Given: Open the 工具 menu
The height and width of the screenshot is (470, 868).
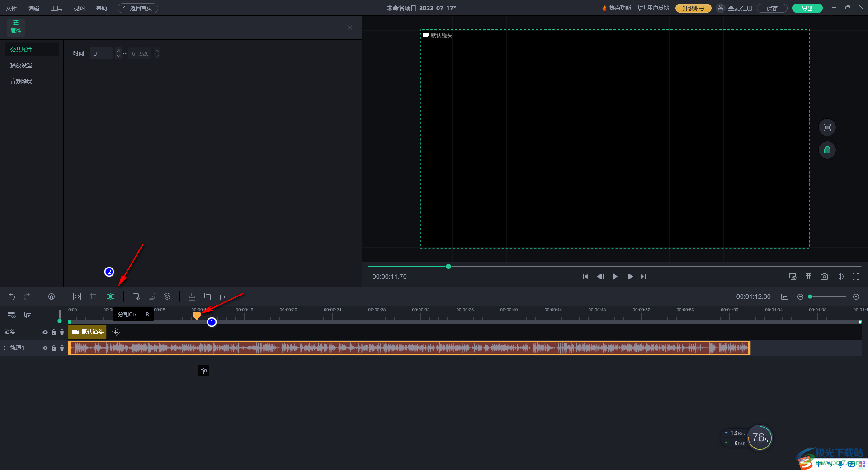Looking at the screenshot, I should click(57, 8).
